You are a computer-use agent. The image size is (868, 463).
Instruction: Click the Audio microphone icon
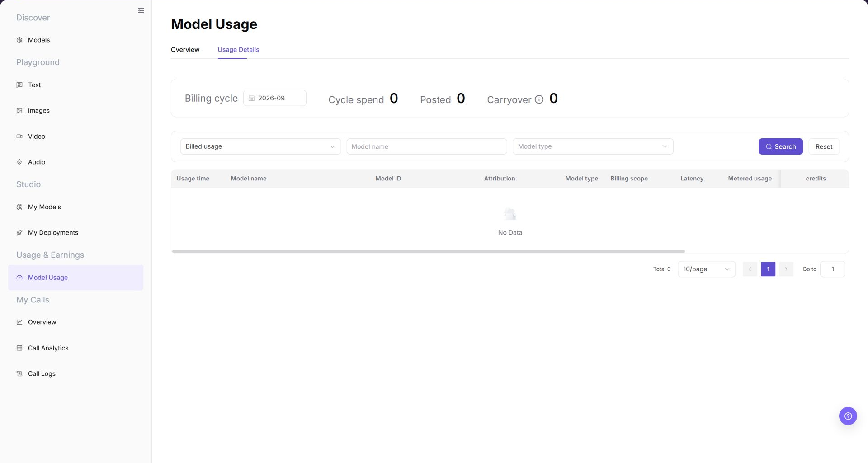pos(19,162)
